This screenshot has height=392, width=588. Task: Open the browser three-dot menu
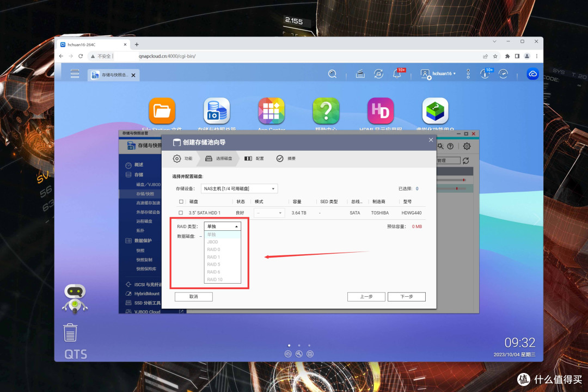pos(537,56)
